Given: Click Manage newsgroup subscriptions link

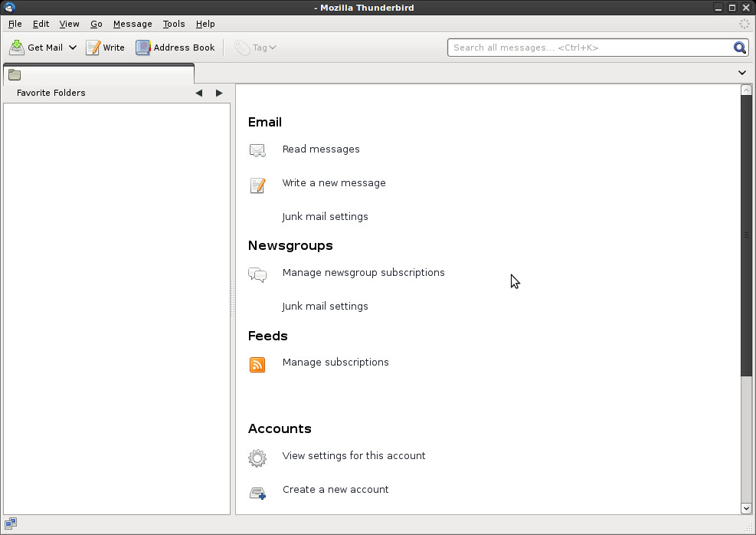Looking at the screenshot, I should click(x=364, y=273).
